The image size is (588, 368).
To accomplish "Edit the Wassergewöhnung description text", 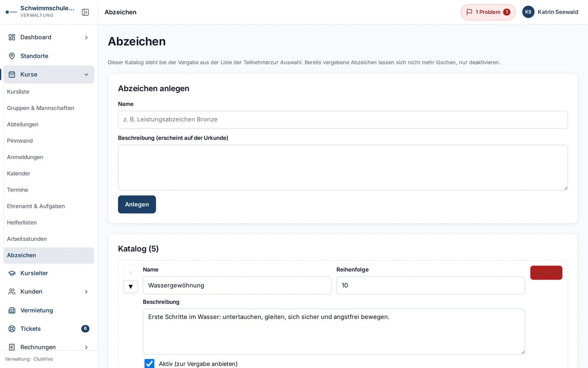I will (x=334, y=332).
